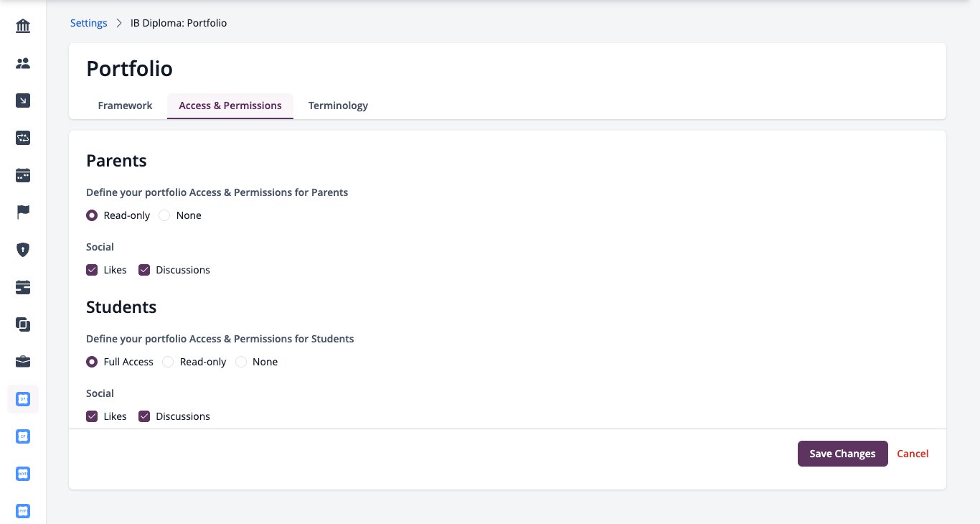980x524 pixels.
Task: Open the MYP programme icon in sidebar
Action: click(23, 474)
